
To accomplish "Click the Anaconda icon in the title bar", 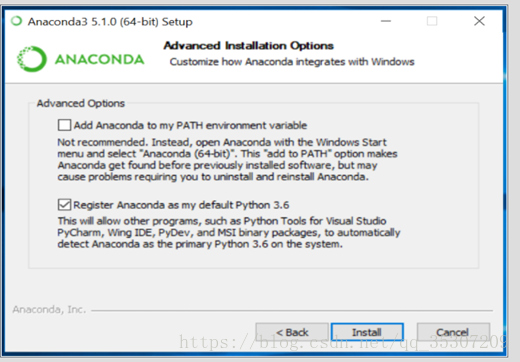I will coord(16,21).
